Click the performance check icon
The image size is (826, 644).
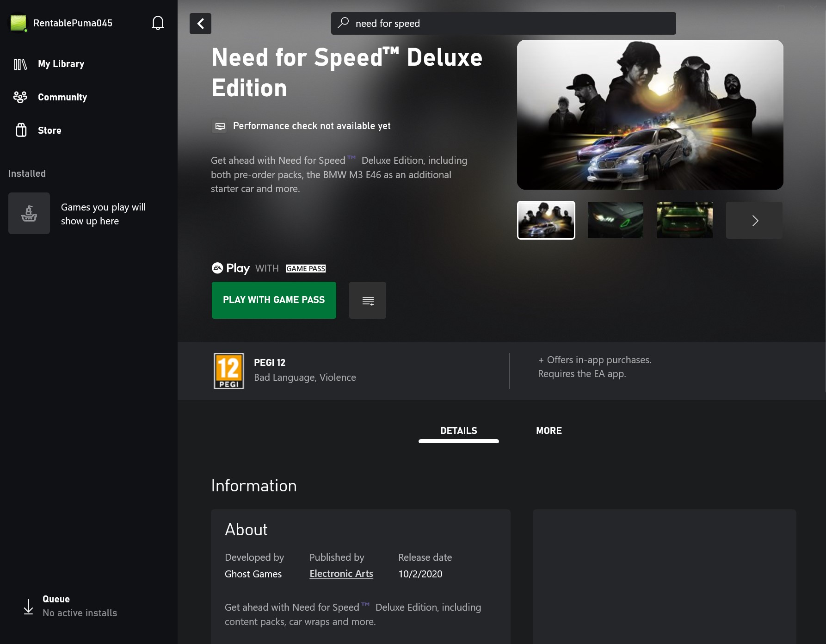(220, 126)
